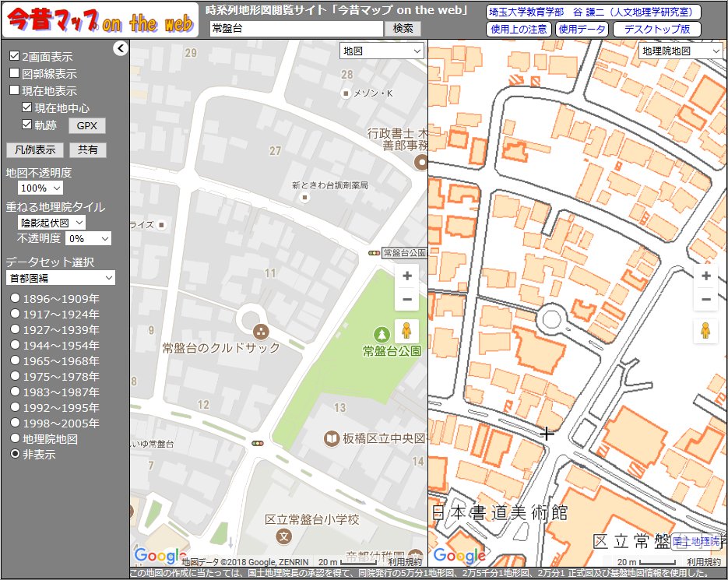Select the 1998～2005年 map period
This screenshot has width=728, height=580.
[16, 423]
